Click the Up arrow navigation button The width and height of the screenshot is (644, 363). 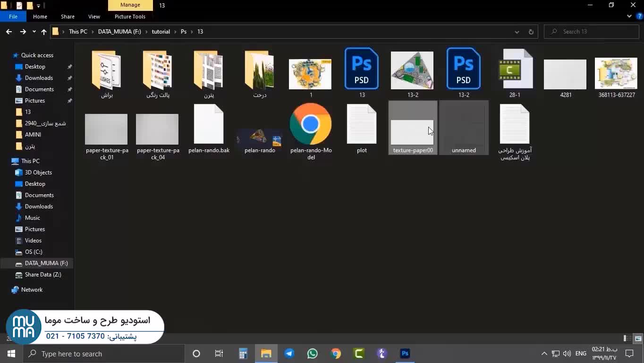tap(44, 32)
